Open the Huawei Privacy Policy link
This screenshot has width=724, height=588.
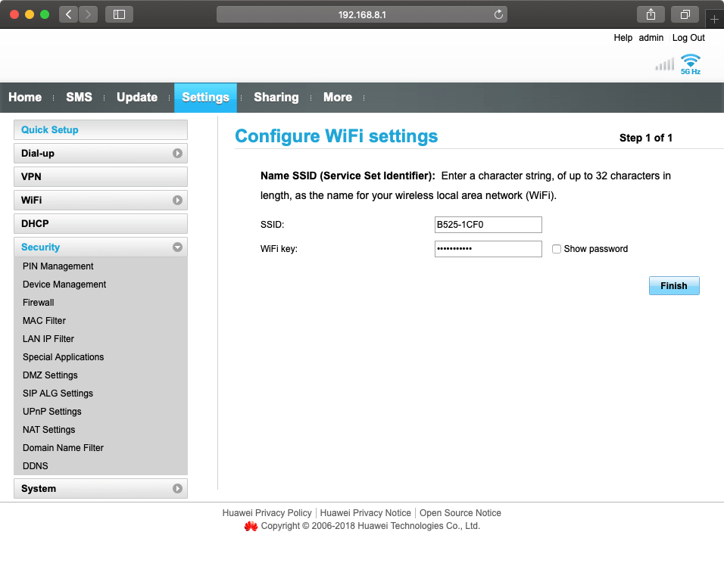pos(267,513)
